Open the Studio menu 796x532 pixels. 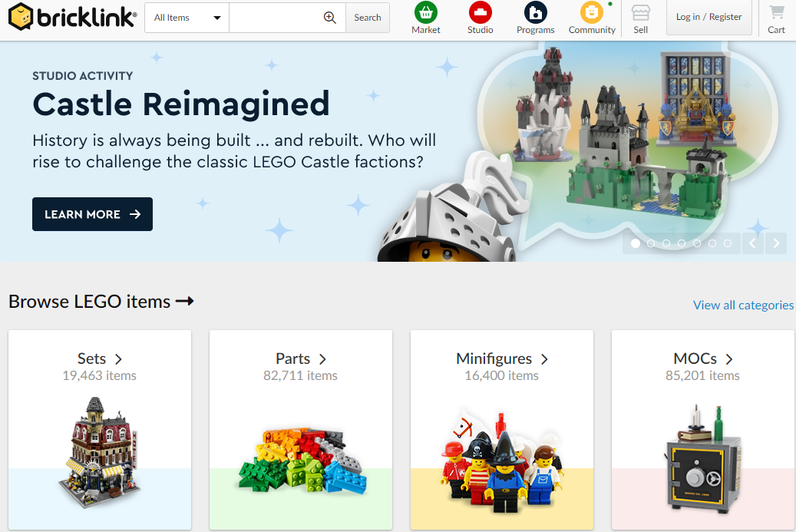481,18
